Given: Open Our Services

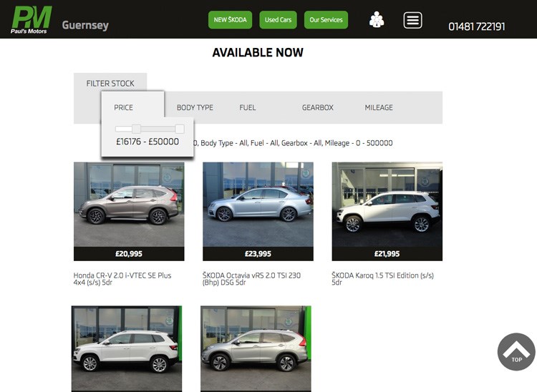Looking at the screenshot, I should click(x=326, y=20).
